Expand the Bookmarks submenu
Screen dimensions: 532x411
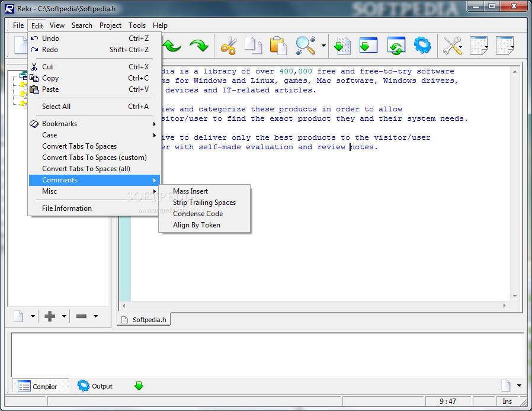pos(94,124)
